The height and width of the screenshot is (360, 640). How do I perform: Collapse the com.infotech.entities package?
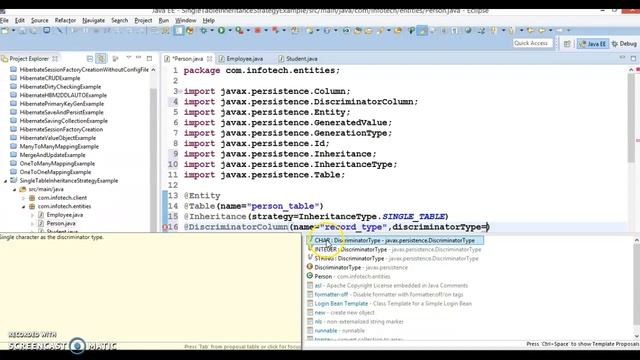point(23,207)
